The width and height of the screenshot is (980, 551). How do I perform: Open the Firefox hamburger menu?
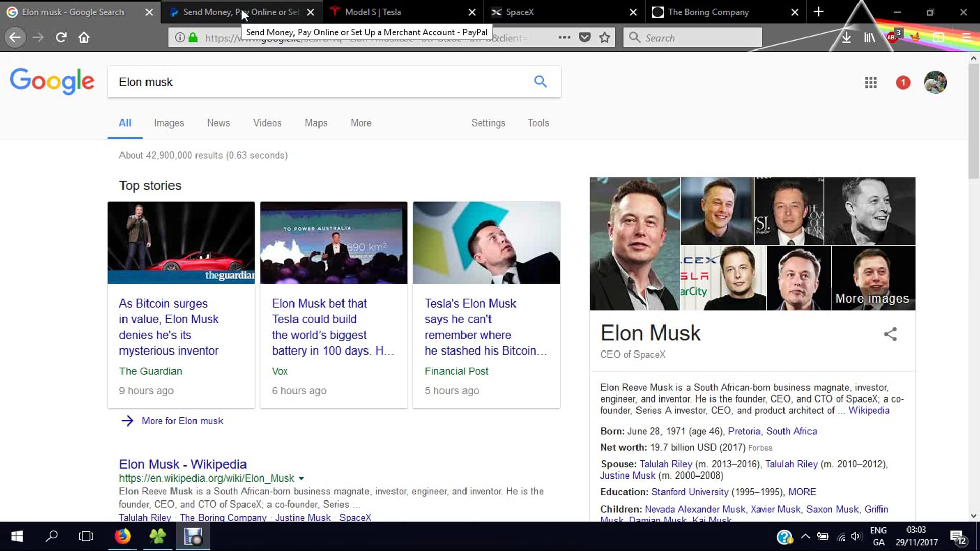click(966, 37)
